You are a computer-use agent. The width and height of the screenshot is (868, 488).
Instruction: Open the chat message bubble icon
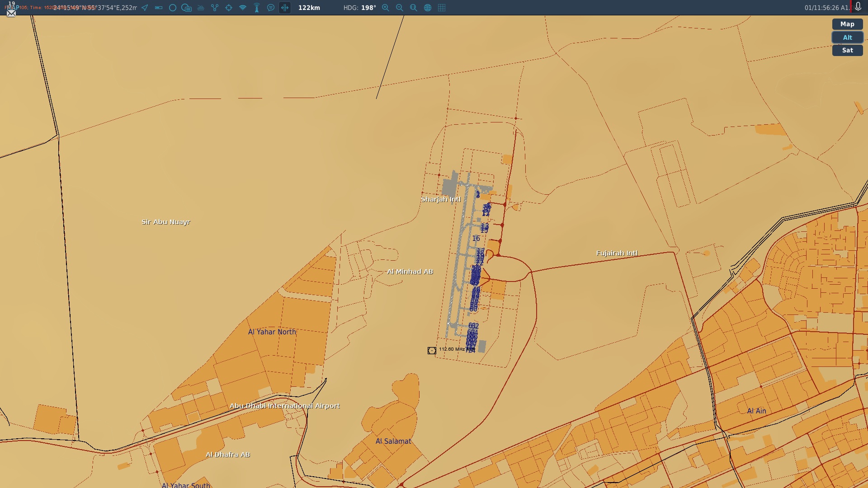[x=271, y=8]
